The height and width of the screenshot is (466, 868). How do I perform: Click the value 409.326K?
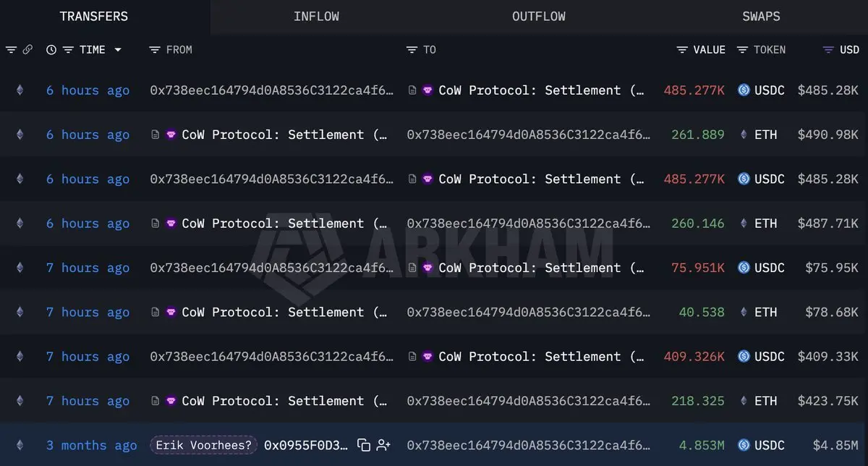tap(694, 357)
